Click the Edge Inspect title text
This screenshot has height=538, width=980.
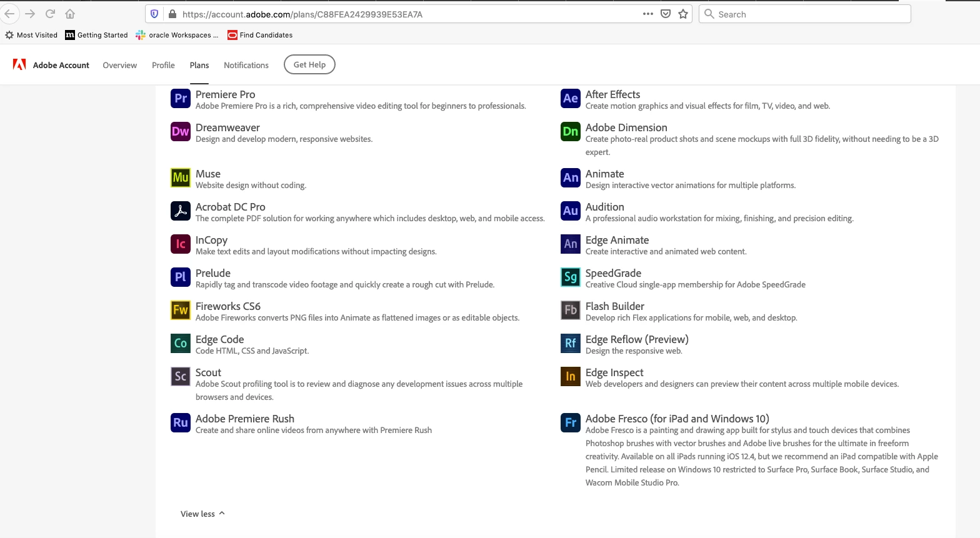(614, 372)
